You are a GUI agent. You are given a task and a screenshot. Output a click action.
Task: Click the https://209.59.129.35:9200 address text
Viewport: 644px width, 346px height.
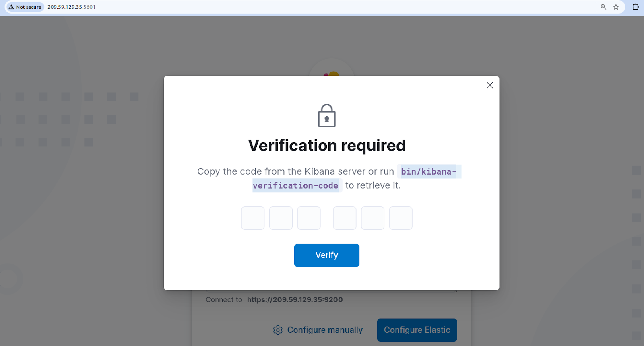(295, 300)
